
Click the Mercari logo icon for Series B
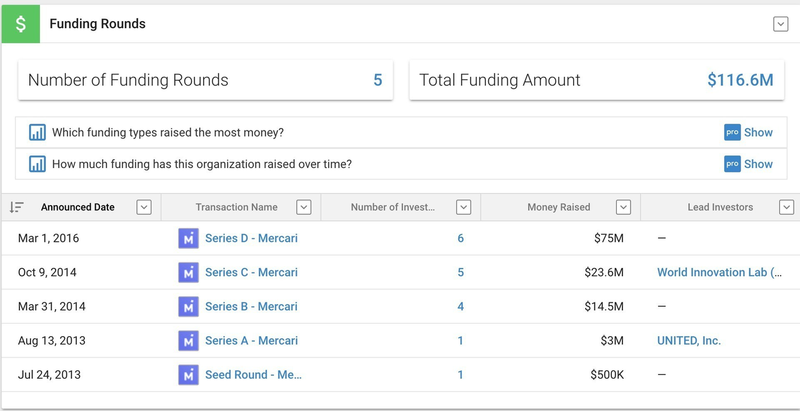pos(188,306)
